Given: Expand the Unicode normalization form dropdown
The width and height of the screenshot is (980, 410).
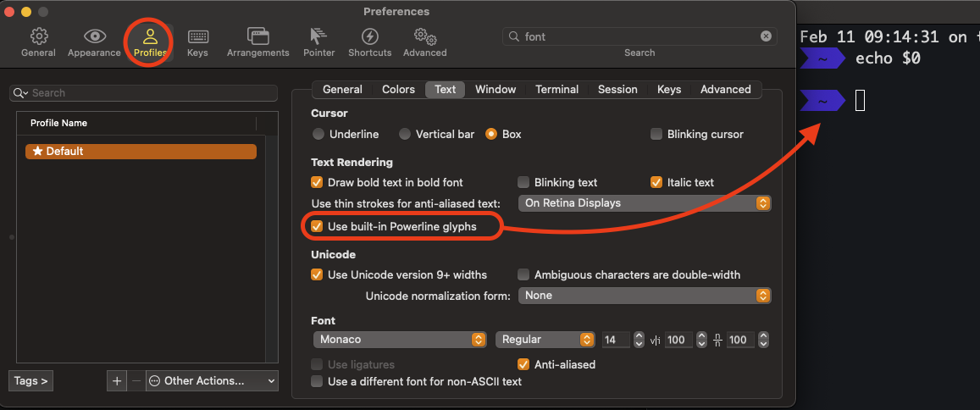Looking at the screenshot, I should [x=645, y=296].
